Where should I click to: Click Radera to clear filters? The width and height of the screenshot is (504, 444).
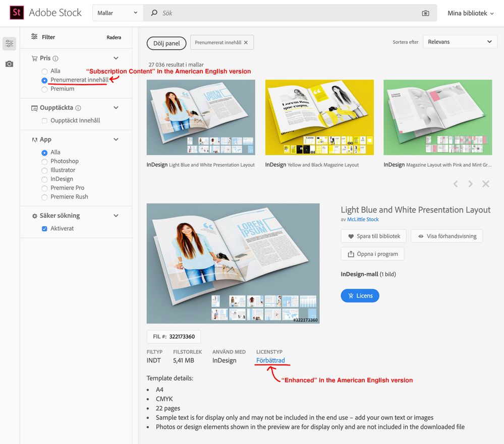(x=114, y=37)
